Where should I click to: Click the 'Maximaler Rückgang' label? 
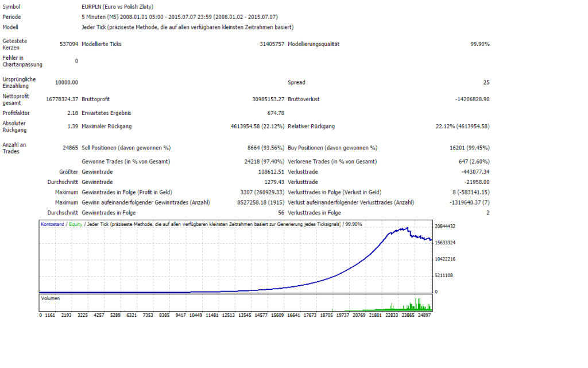click(106, 126)
